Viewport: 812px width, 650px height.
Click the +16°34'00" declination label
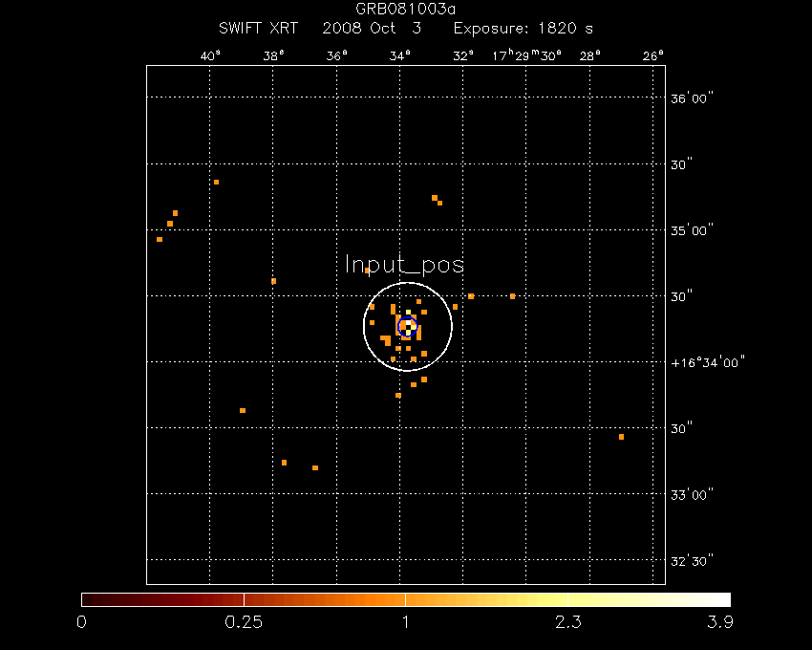coord(707,362)
